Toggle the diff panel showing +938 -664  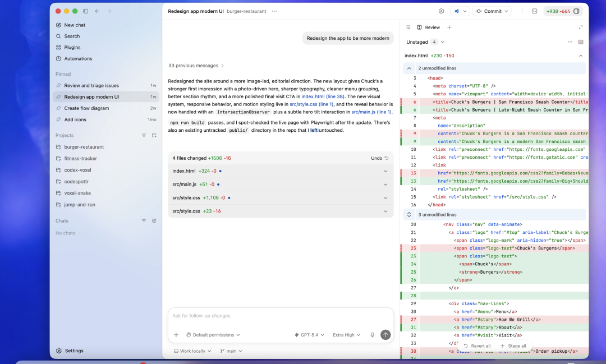(x=563, y=11)
